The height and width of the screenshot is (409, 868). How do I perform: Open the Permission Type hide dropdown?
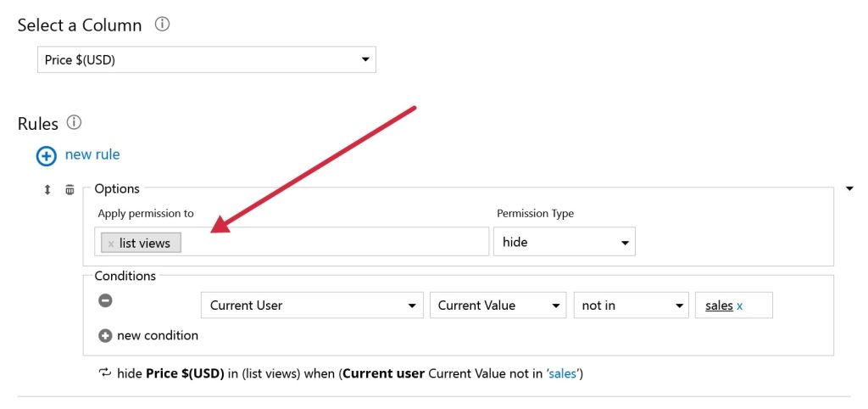pos(565,242)
